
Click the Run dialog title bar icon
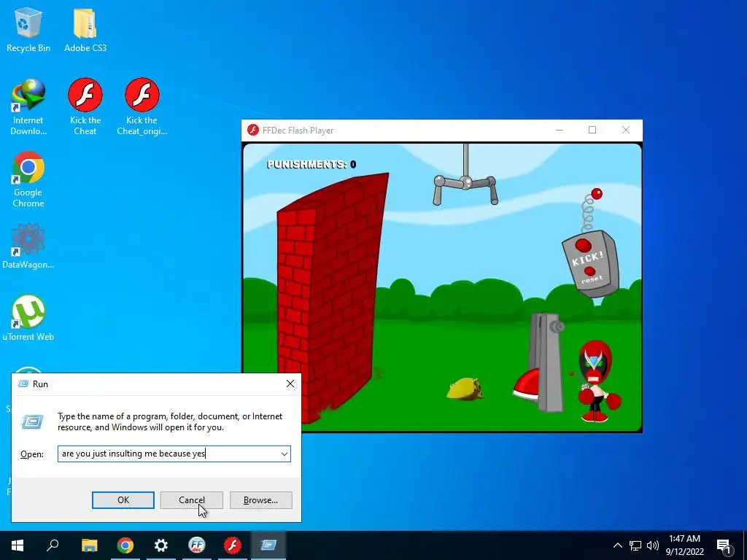pos(23,384)
